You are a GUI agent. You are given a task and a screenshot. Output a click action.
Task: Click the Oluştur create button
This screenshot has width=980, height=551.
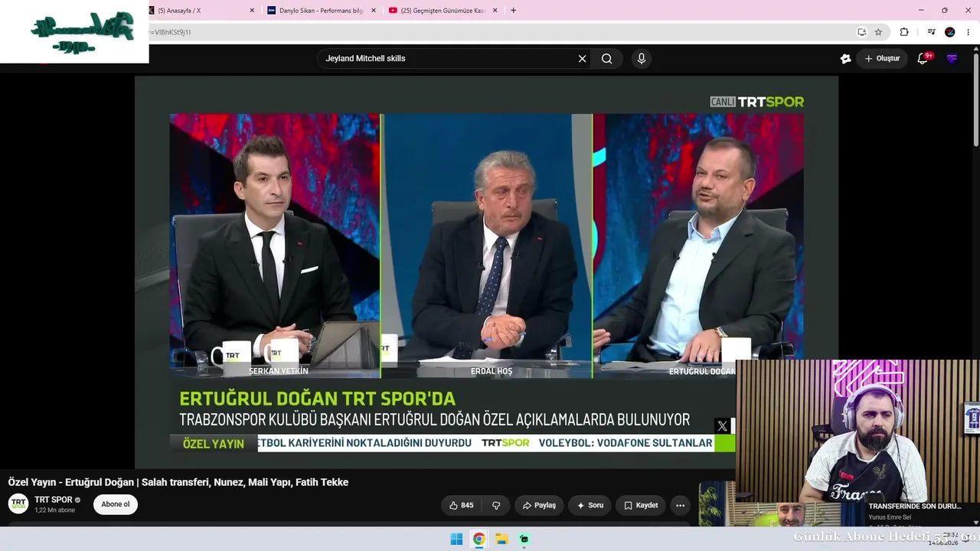click(882, 59)
